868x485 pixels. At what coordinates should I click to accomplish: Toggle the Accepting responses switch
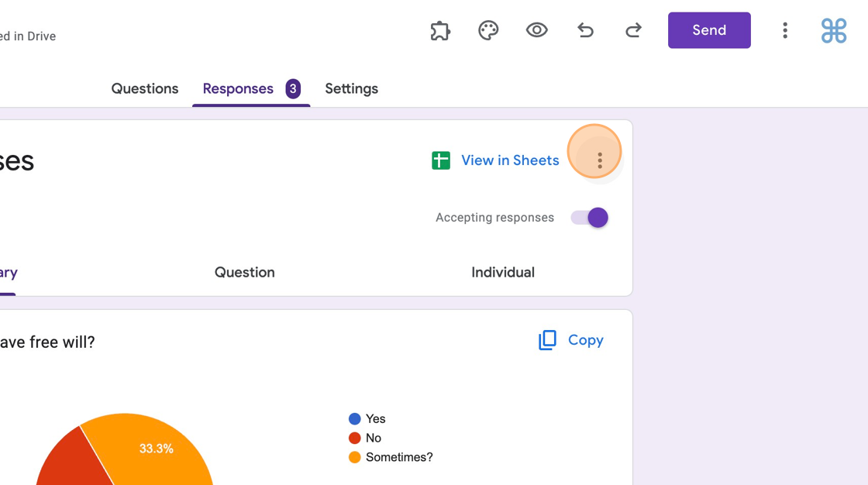pyautogui.click(x=590, y=218)
